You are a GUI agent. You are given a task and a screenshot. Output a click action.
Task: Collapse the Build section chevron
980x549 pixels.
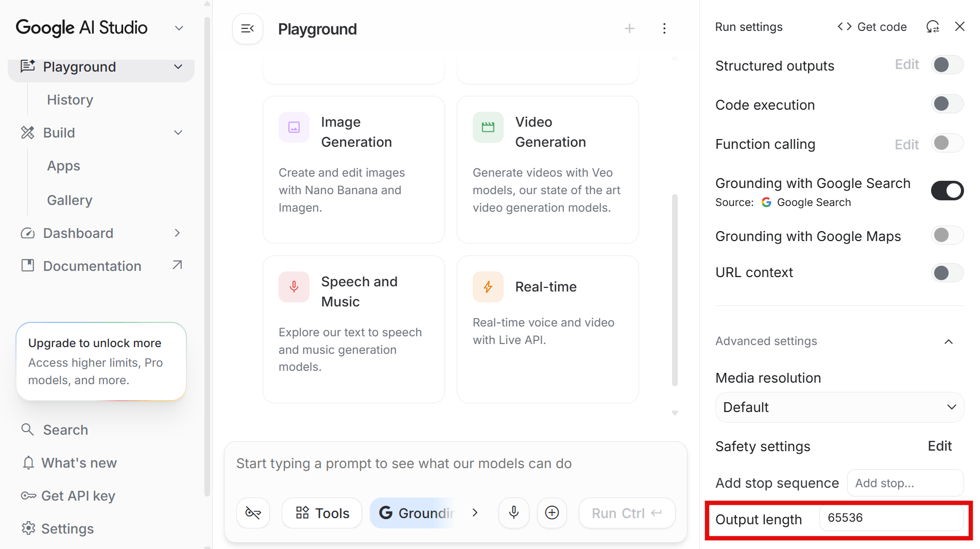point(178,133)
